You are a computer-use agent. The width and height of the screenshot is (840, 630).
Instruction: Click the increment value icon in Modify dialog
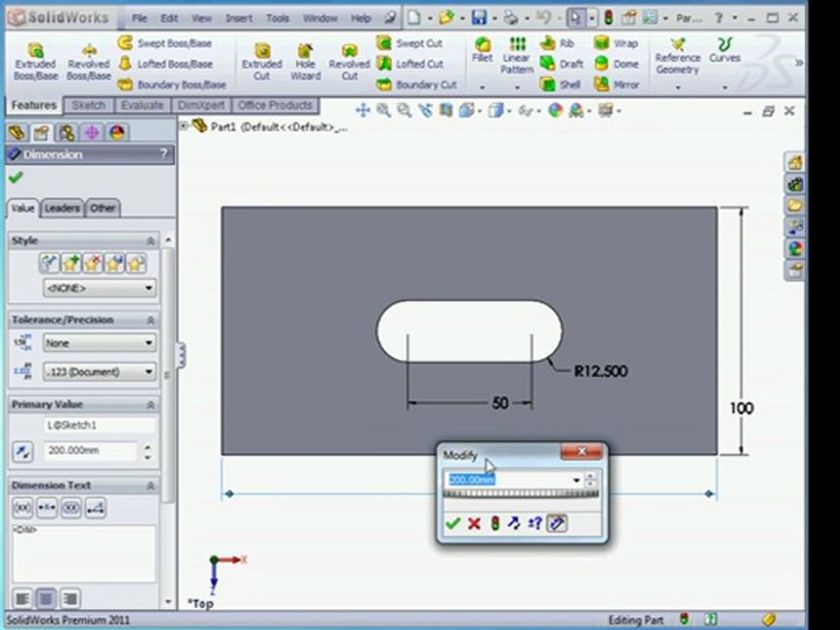(535, 523)
